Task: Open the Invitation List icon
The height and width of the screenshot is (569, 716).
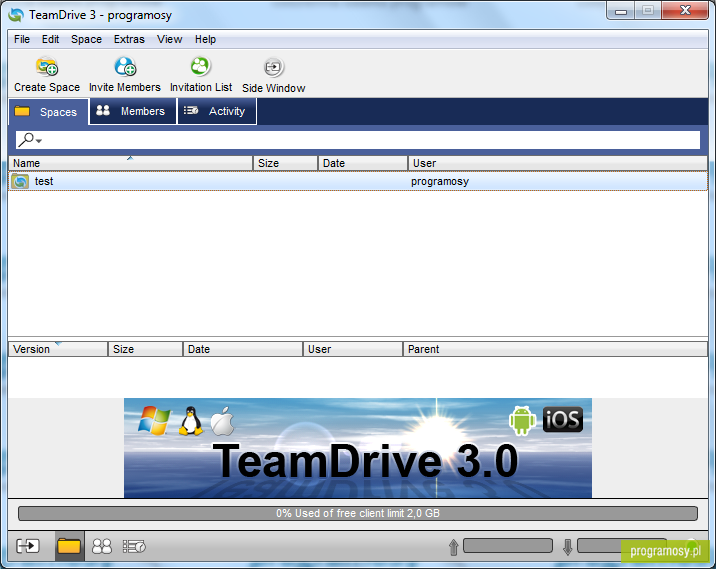Action: pyautogui.click(x=200, y=66)
